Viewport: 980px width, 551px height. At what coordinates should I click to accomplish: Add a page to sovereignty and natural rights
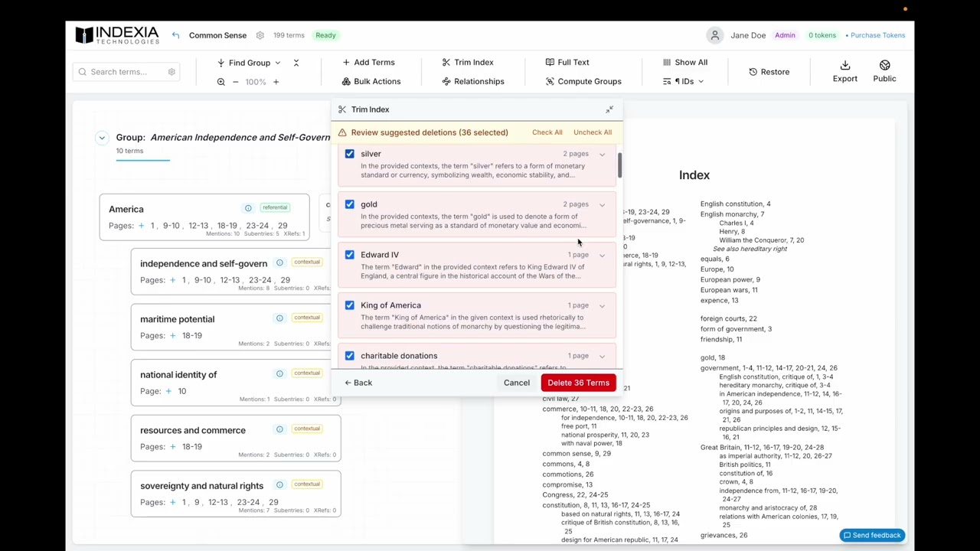pyautogui.click(x=172, y=502)
